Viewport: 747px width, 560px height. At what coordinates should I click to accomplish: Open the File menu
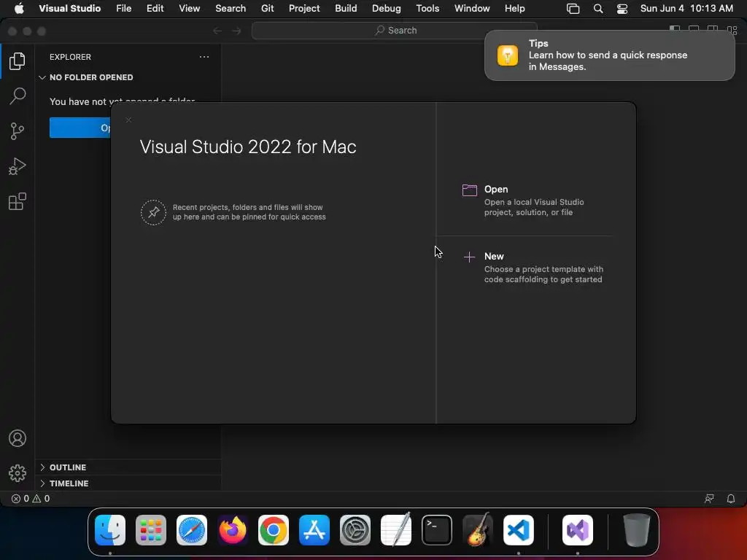(x=123, y=8)
